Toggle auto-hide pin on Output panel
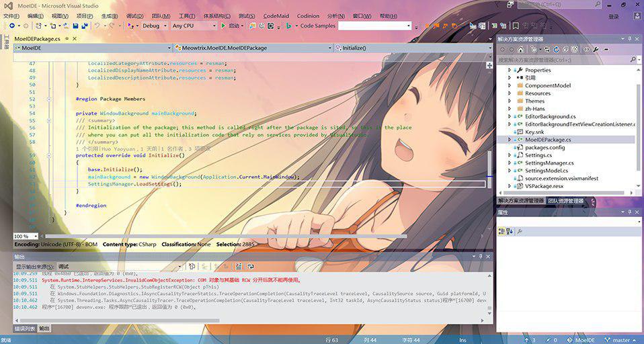Image resolution: width=644 pixels, height=344 pixels. tap(480, 256)
